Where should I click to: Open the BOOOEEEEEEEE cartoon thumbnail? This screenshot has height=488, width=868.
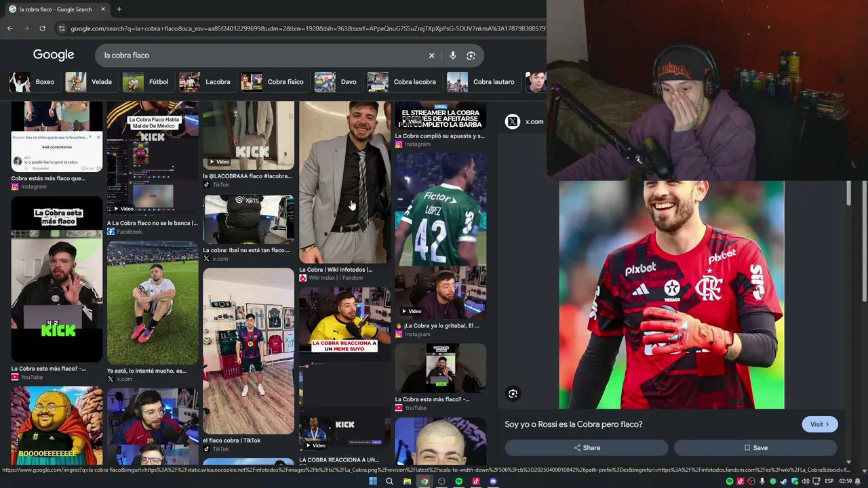coord(57,426)
